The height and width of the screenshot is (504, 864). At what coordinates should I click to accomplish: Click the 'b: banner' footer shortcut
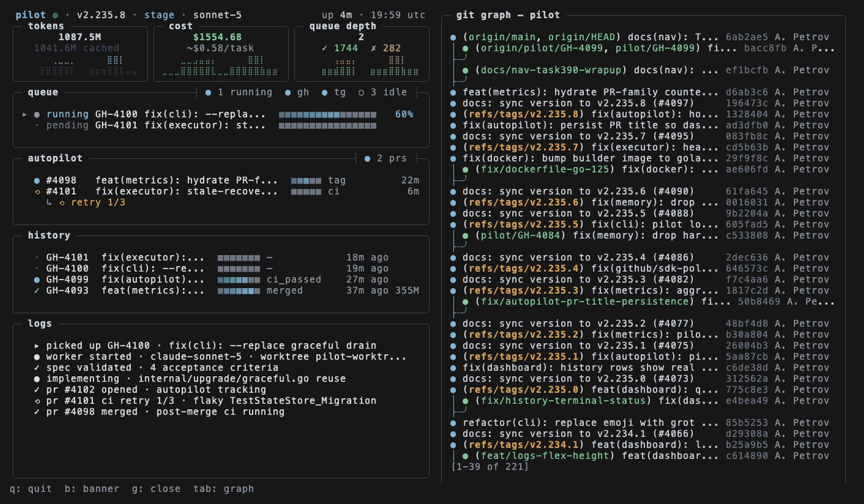pos(92,488)
